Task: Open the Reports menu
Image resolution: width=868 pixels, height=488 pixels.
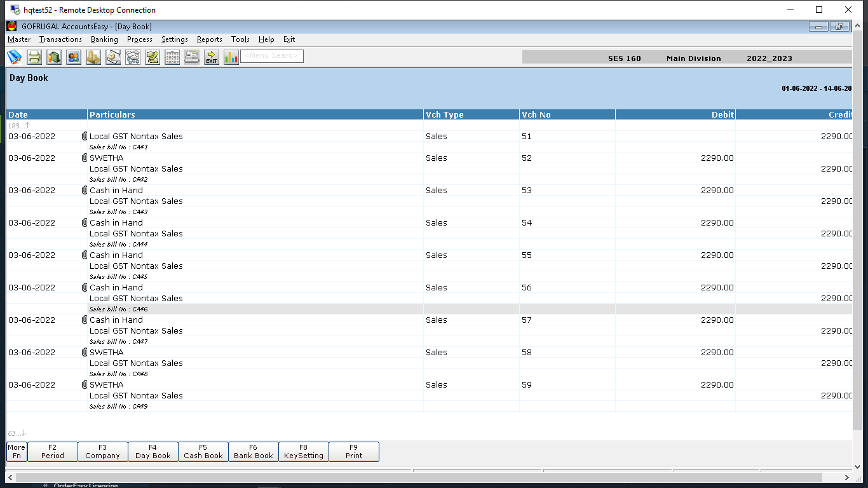Action: click(x=210, y=39)
